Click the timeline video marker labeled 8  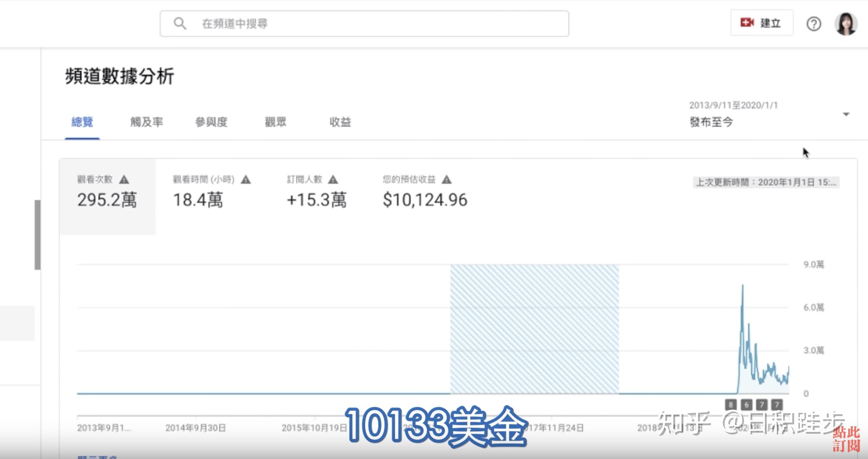730,405
